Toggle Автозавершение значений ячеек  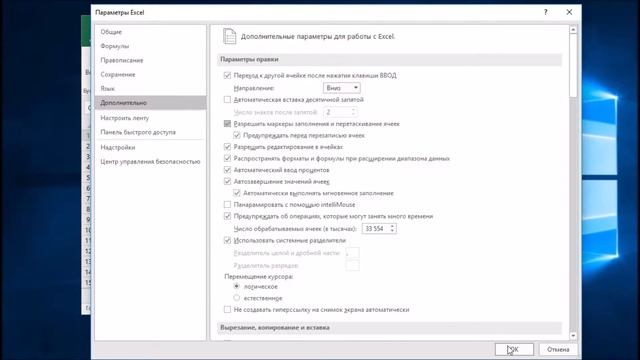coord(227,181)
